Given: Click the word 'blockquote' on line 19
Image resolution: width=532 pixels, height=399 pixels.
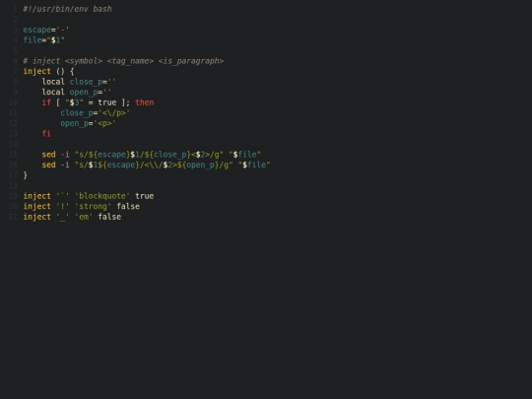Looking at the screenshot, I should (102, 196).
